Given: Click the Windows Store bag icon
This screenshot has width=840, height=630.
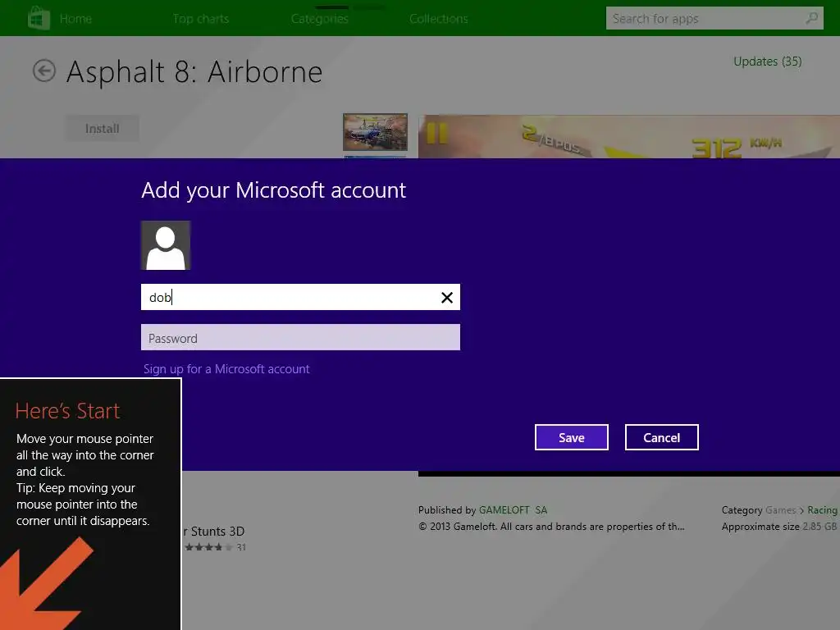Looking at the screenshot, I should (x=39, y=18).
